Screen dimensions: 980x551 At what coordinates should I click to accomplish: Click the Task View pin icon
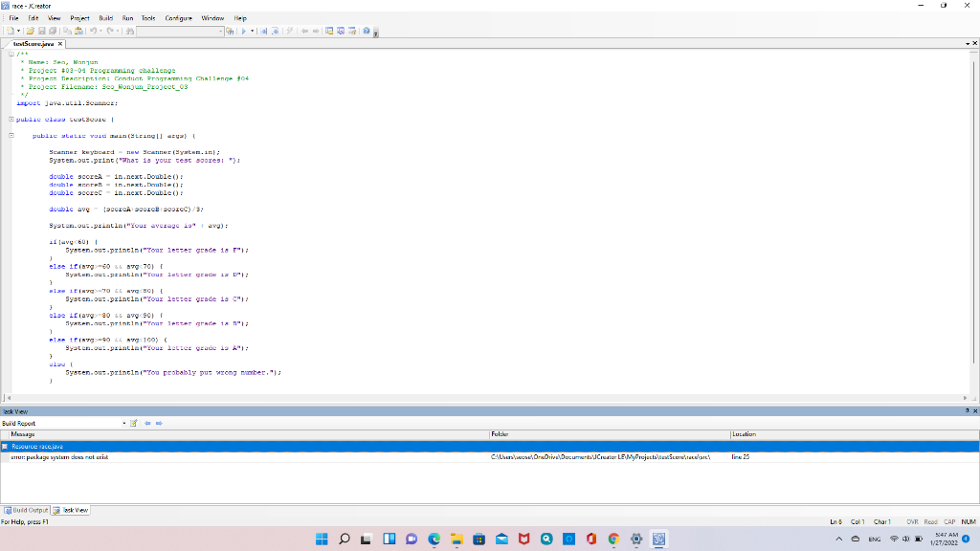tap(966, 410)
